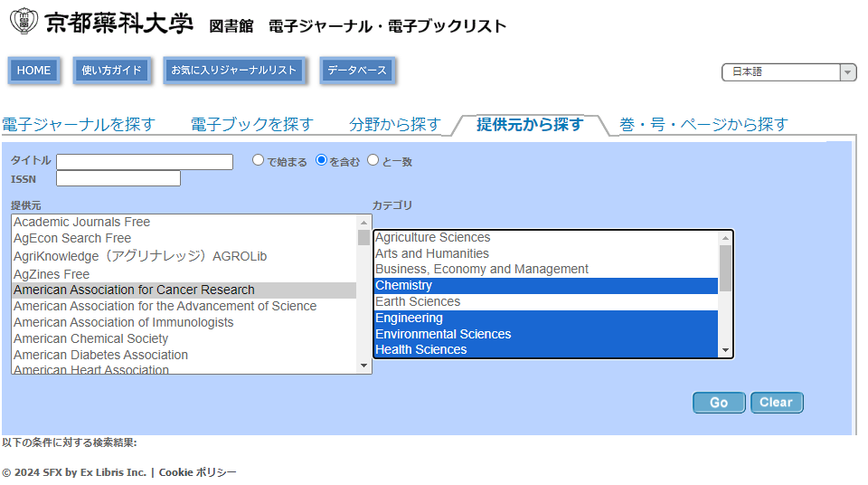Image resolution: width=868 pixels, height=485 pixels.
Task: Select the 提供元から探す tab
Action: click(x=530, y=124)
